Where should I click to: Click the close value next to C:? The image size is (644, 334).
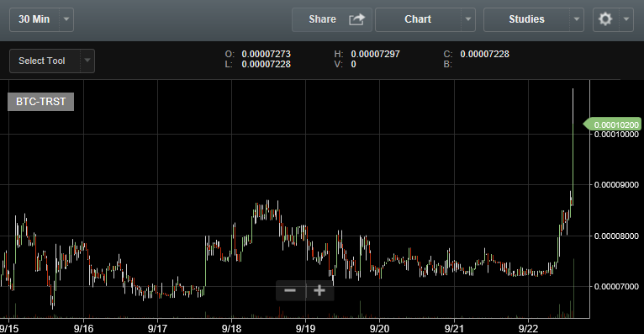484,54
